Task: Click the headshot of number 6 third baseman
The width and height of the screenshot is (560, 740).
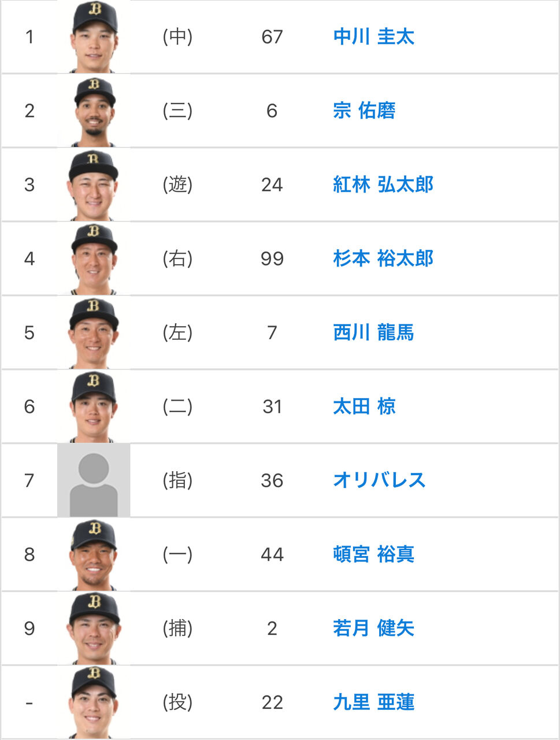Action: coord(94,110)
